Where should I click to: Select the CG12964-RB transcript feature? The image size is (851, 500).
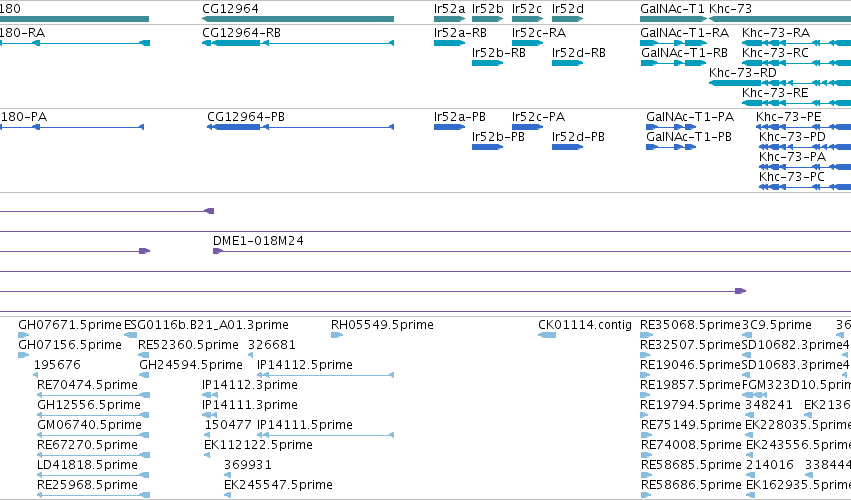[298, 43]
